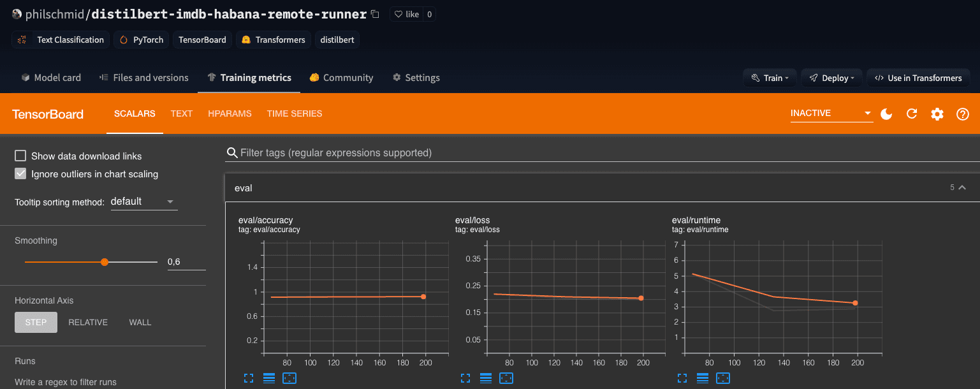Toggle y-axis log scale on eval/accuracy

click(269, 378)
